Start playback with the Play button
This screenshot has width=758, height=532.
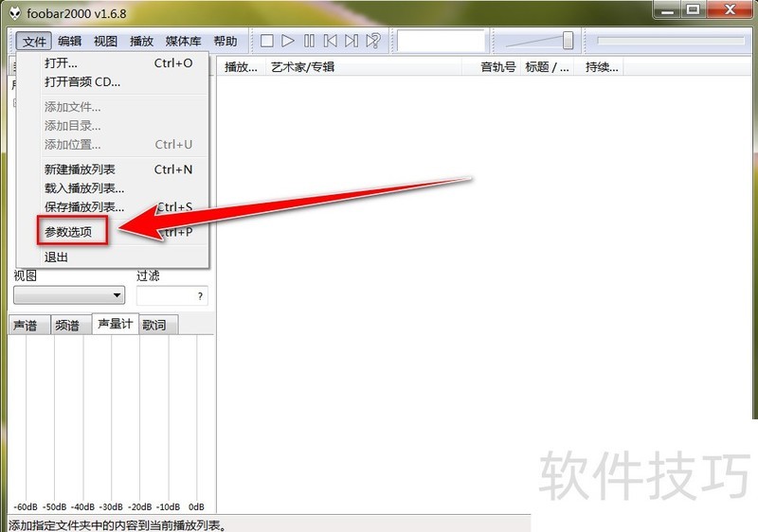point(288,41)
